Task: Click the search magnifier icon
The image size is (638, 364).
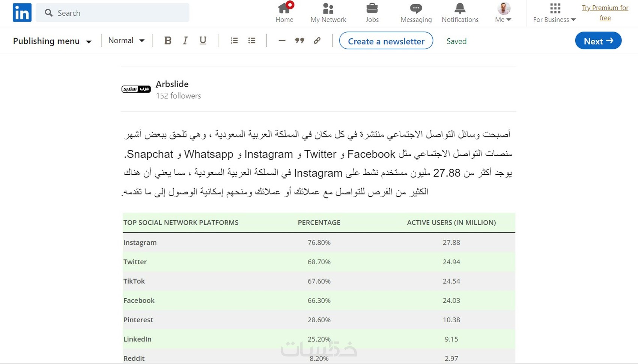Action: point(49,13)
